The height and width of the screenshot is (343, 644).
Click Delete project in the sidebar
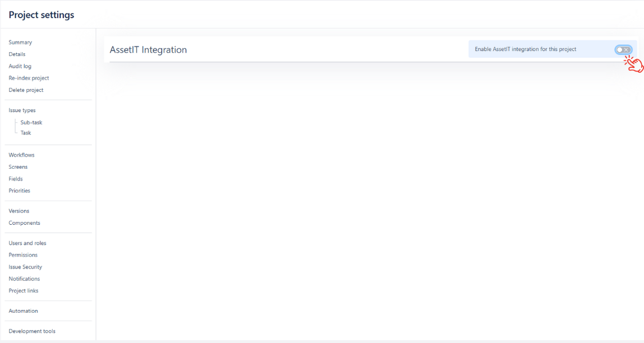(x=26, y=90)
